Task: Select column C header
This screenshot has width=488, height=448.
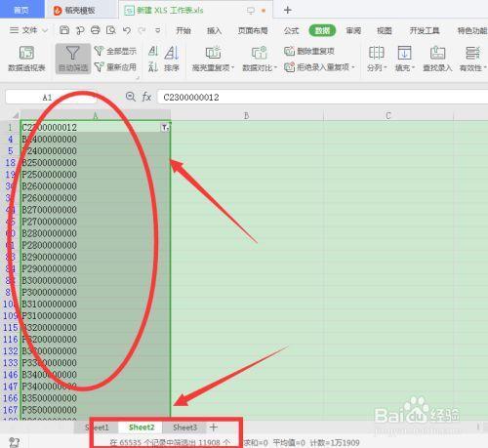Action: pyautogui.click(x=388, y=115)
